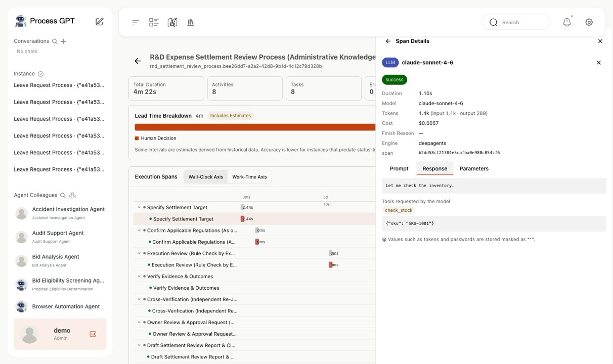
Task: Search conversations with the magnifier icon
Action: [55, 41]
